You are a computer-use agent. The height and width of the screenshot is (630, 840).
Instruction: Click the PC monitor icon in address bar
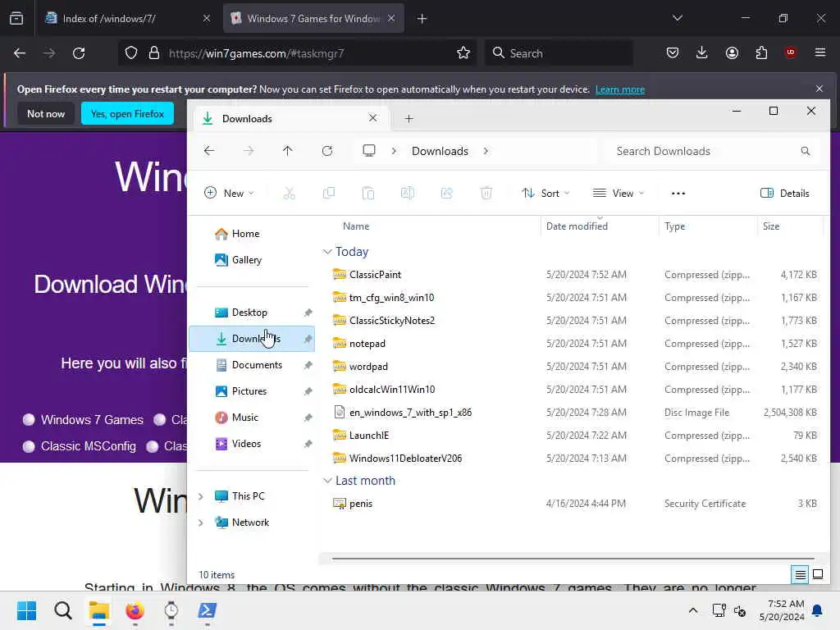tap(369, 151)
